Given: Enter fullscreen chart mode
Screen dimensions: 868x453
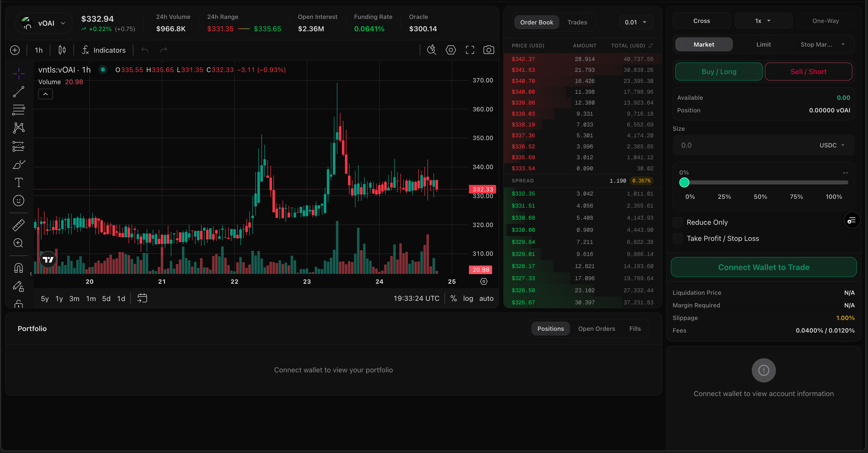Looking at the screenshot, I should click(x=470, y=50).
